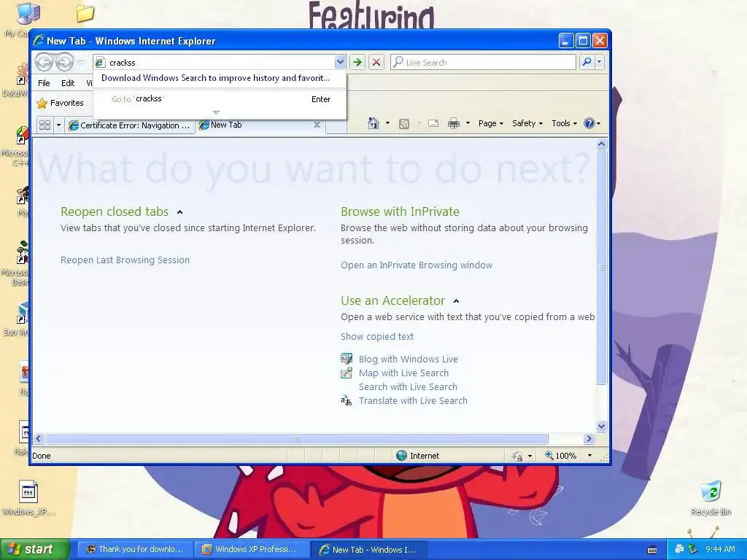Switch to Windows XP Professional taskbar item

click(x=251, y=550)
